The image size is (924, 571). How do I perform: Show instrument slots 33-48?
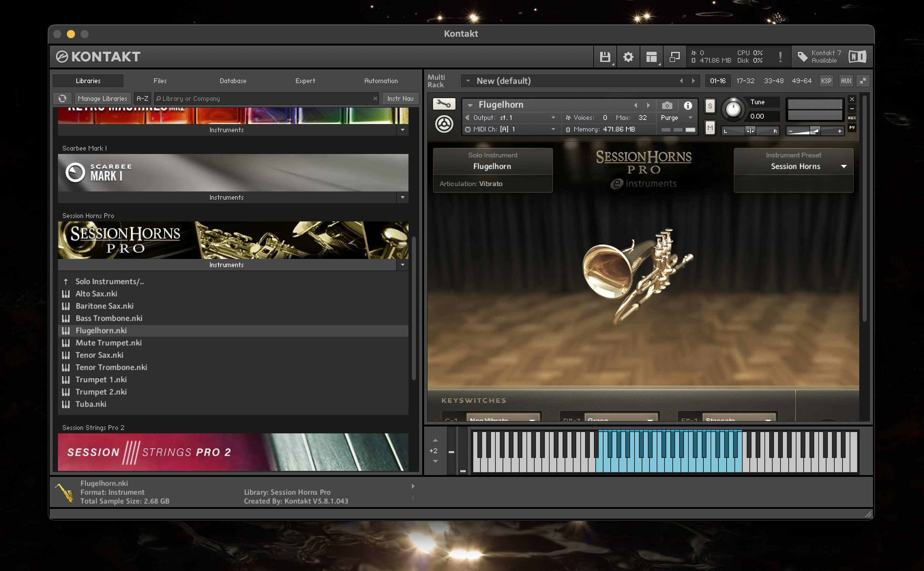click(774, 81)
